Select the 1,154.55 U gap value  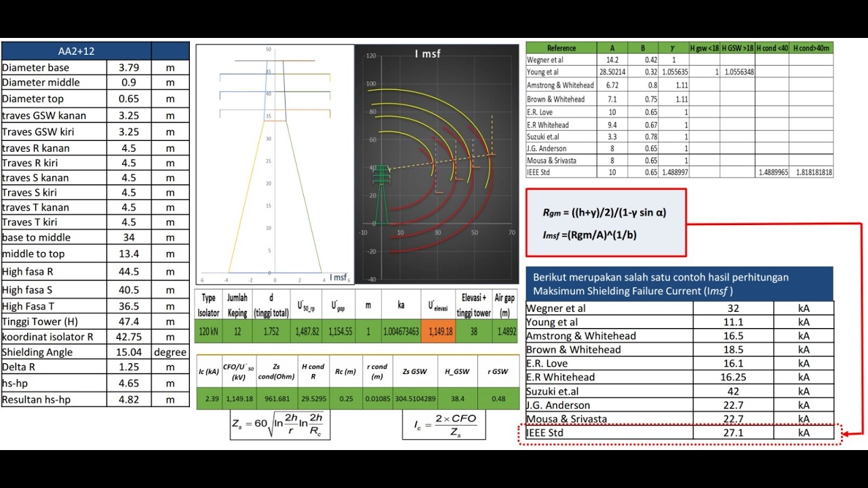[340, 331]
